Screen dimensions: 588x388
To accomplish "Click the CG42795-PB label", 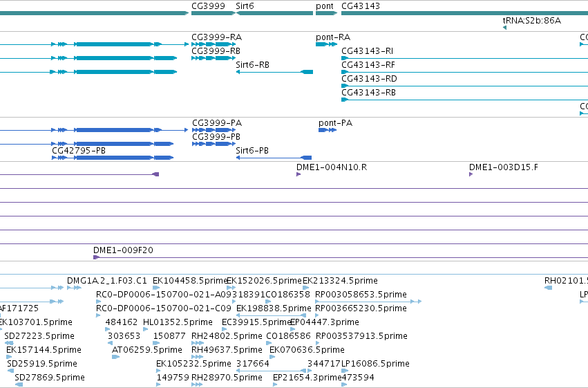I will [x=79, y=151].
